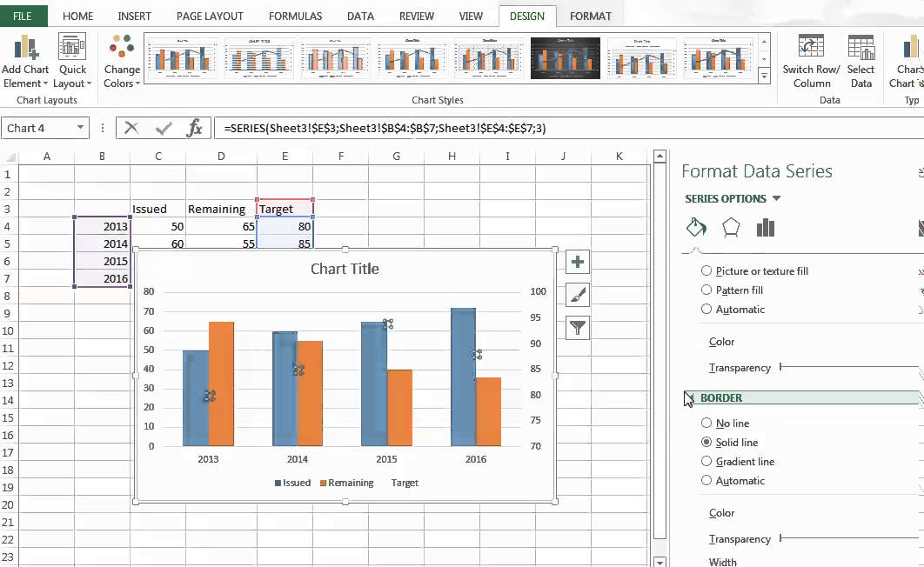This screenshot has width=924, height=567.
Task: Click the 2015 axis category label
Action: pyautogui.click(x=386, y=458)
